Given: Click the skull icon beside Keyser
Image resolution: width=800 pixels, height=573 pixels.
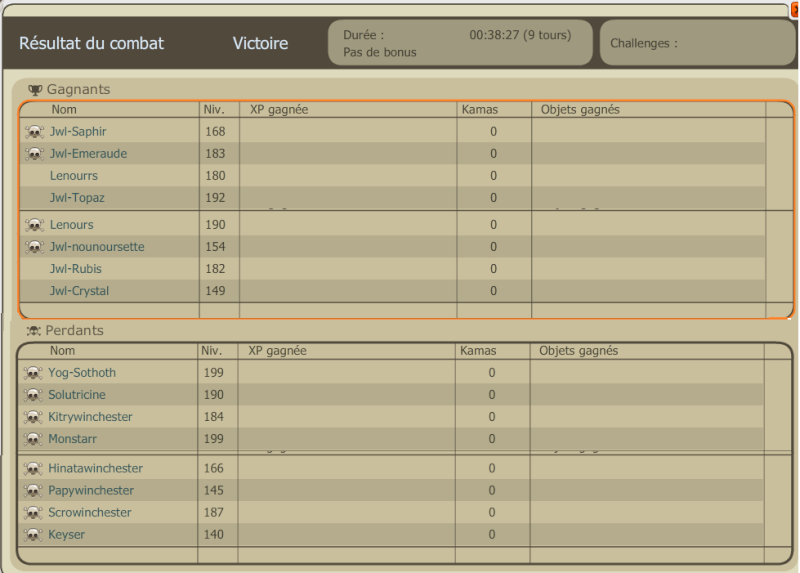Looking at the screenshot, I should 33,535.
